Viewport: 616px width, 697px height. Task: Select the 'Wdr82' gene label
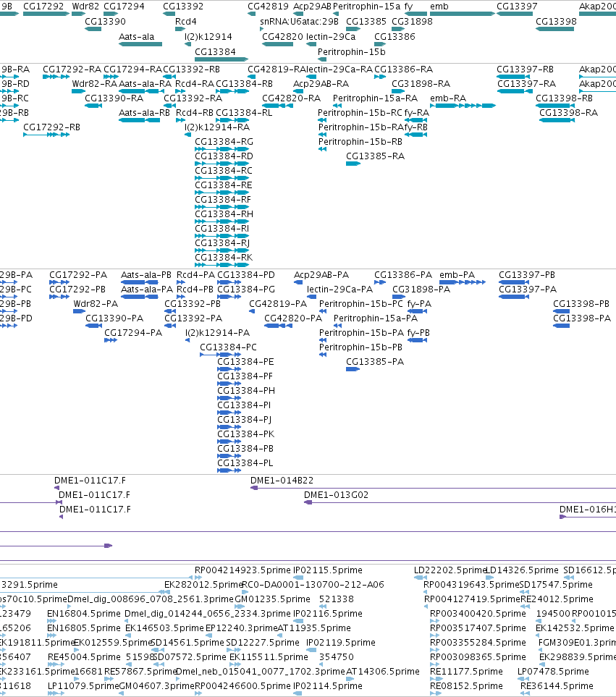(x=86, y=7)
